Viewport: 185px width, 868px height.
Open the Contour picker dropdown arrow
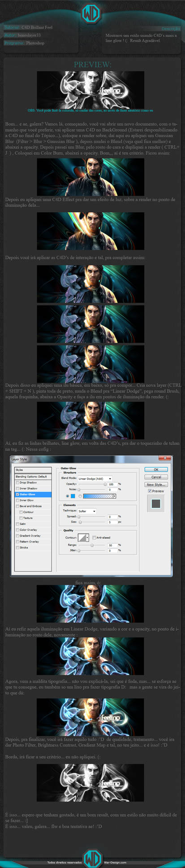click(87, 537)
